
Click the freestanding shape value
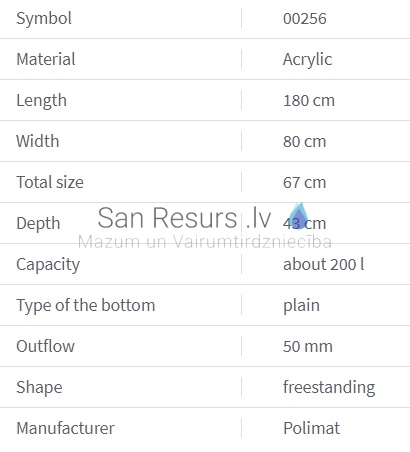(x=329, y=388)
